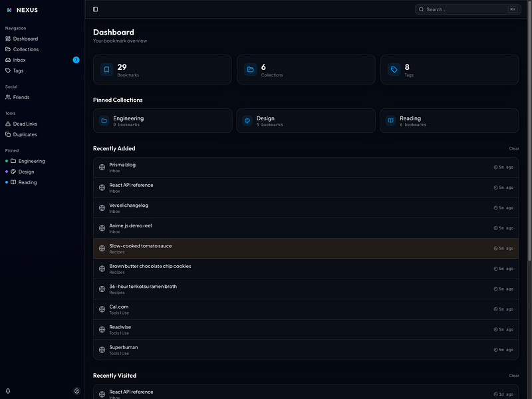Viewport: 532px width, 399px height.
Task: Clear the Recently Visited list
Action: click(513, 376)
